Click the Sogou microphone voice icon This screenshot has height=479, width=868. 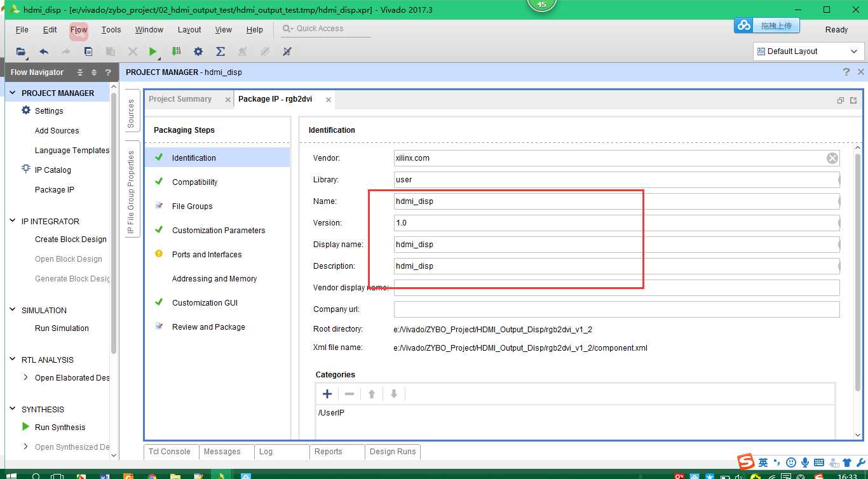(804, 462)
